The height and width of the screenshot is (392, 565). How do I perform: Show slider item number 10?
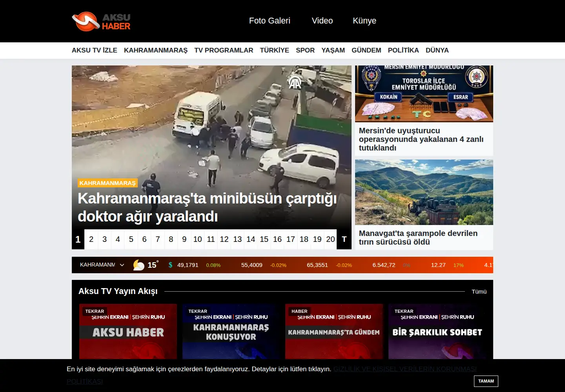197,239
